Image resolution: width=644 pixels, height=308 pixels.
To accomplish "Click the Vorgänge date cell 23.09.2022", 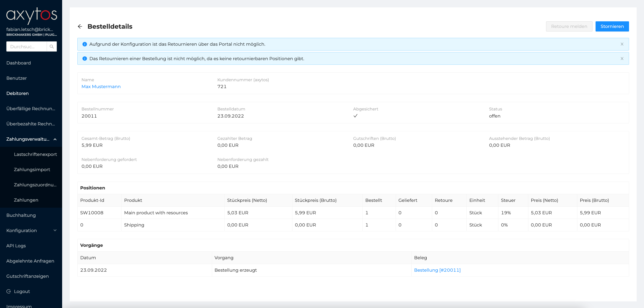I will [145, 270].
